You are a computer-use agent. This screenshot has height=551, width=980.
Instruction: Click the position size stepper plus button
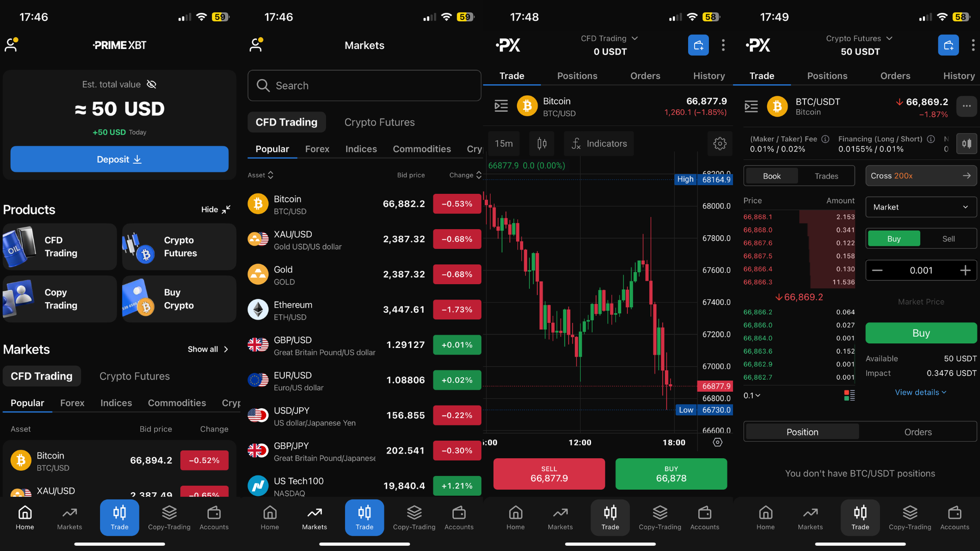click(x=964, y=270)
